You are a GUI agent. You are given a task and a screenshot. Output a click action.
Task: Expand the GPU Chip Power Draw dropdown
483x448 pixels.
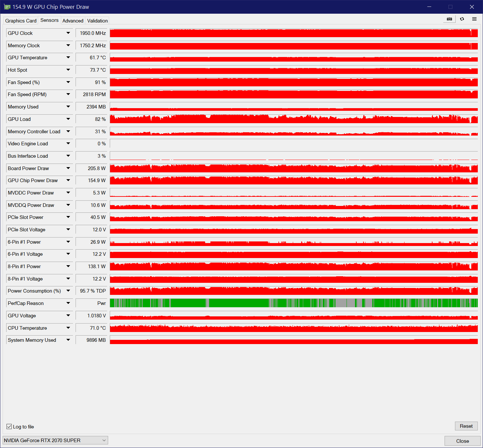68,181
